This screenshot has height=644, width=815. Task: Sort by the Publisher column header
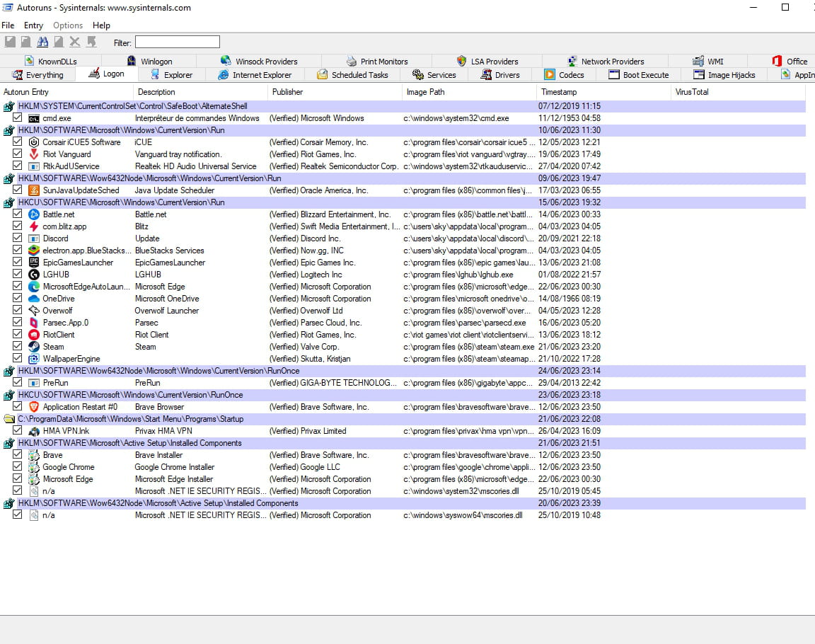(x=335, y=92)
